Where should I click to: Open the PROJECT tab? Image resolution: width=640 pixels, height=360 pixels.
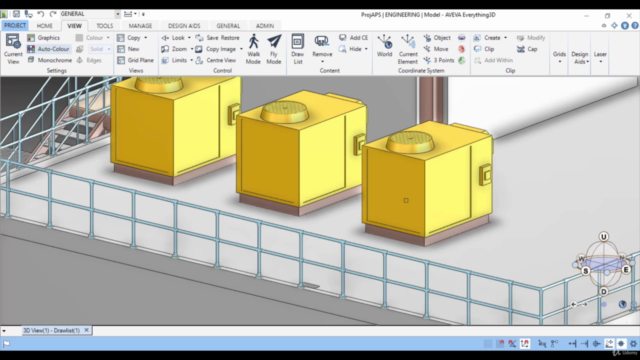[15, 25]
